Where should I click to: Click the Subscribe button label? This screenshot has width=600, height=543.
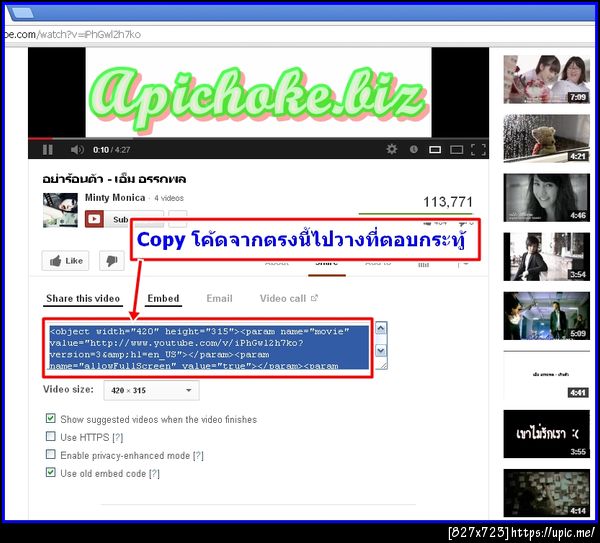coord(121,219)
